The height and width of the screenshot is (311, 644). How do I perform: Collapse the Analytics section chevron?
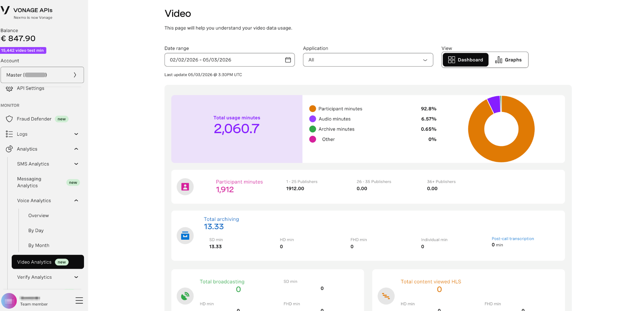click(x=76, y=149)
